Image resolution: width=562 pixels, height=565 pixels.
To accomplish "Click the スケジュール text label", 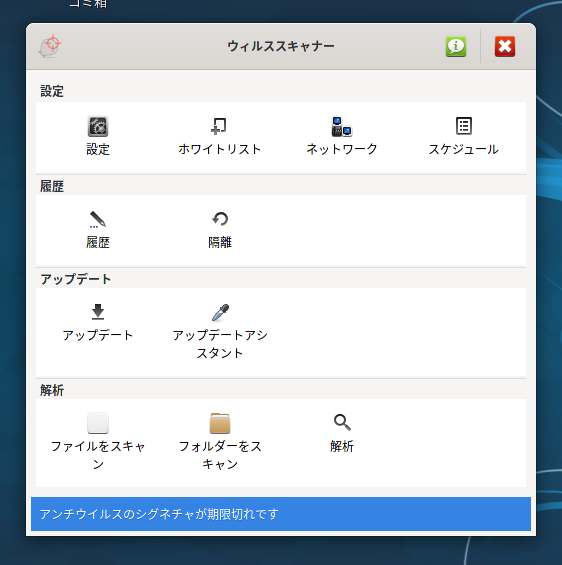I will pos(464,149).
